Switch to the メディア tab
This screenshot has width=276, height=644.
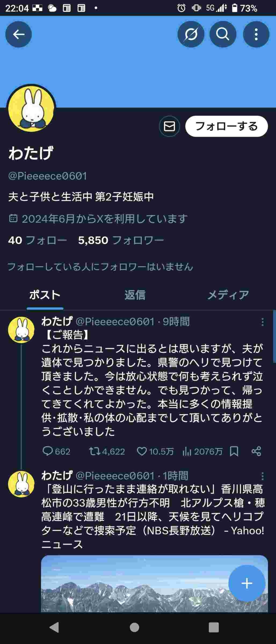coord(228,295)
